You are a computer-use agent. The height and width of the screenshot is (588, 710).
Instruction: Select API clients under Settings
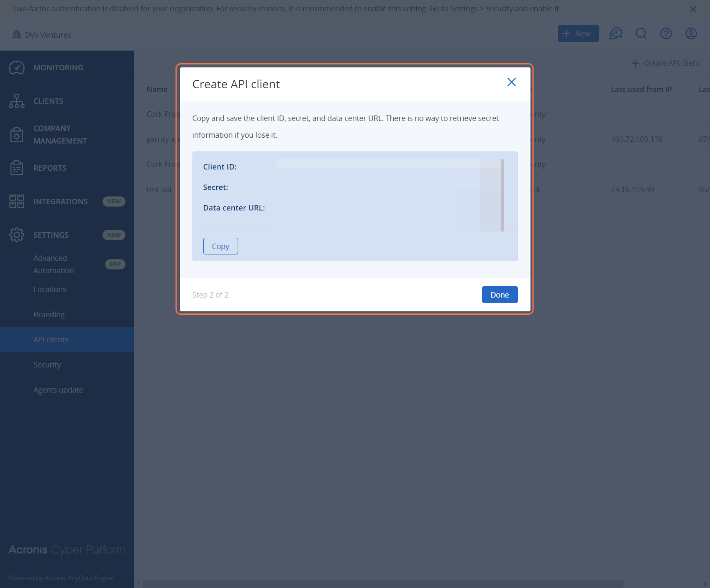point(67,339)
